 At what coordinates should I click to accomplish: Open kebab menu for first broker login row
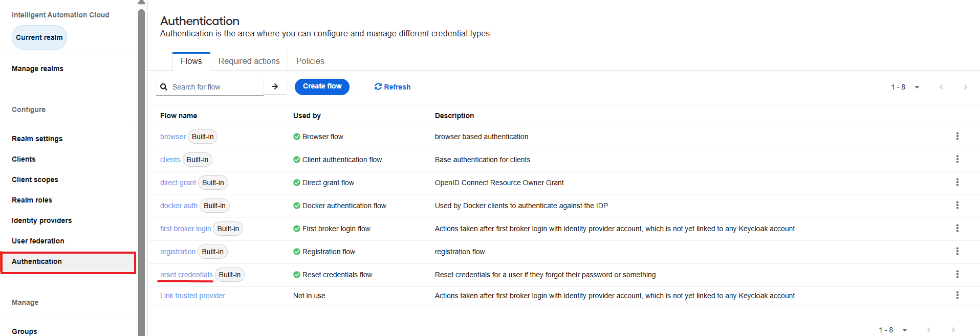click(x=957, y=229)
